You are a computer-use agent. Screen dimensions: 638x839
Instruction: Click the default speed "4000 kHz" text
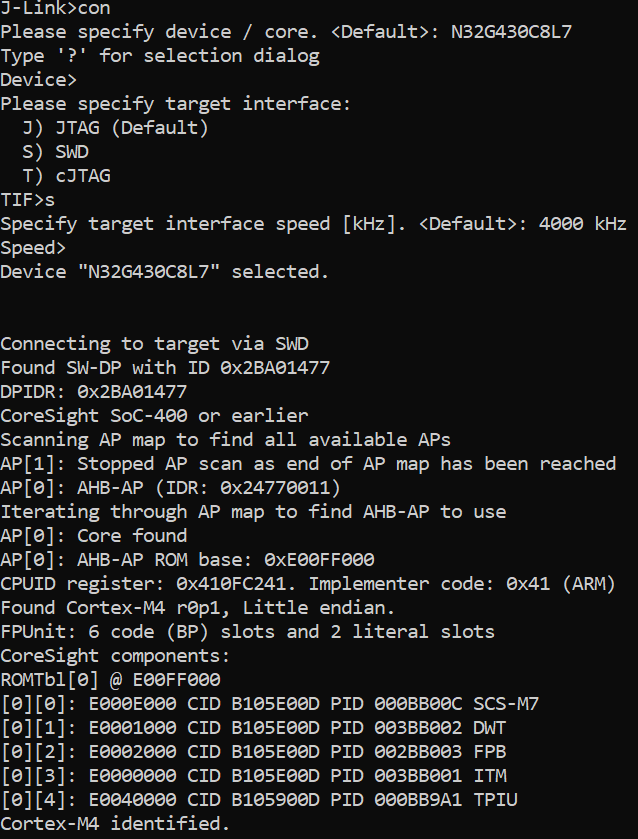coord(582,224)
